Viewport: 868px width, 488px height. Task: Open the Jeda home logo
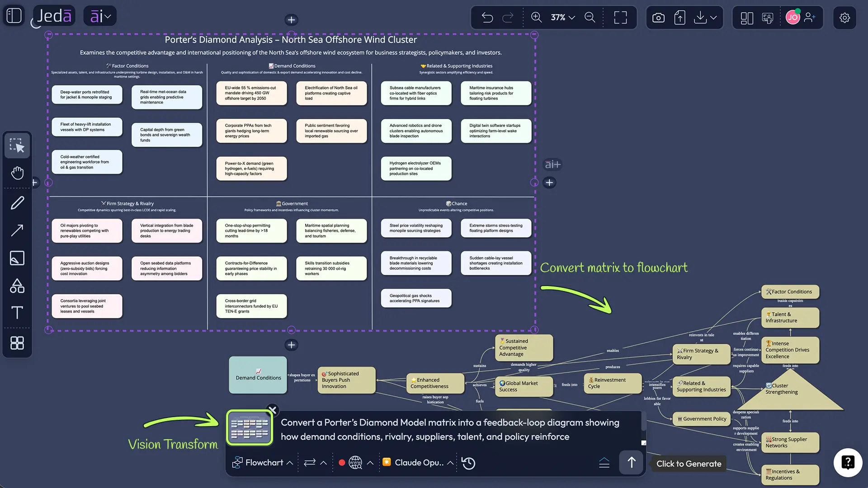(53, 16)
